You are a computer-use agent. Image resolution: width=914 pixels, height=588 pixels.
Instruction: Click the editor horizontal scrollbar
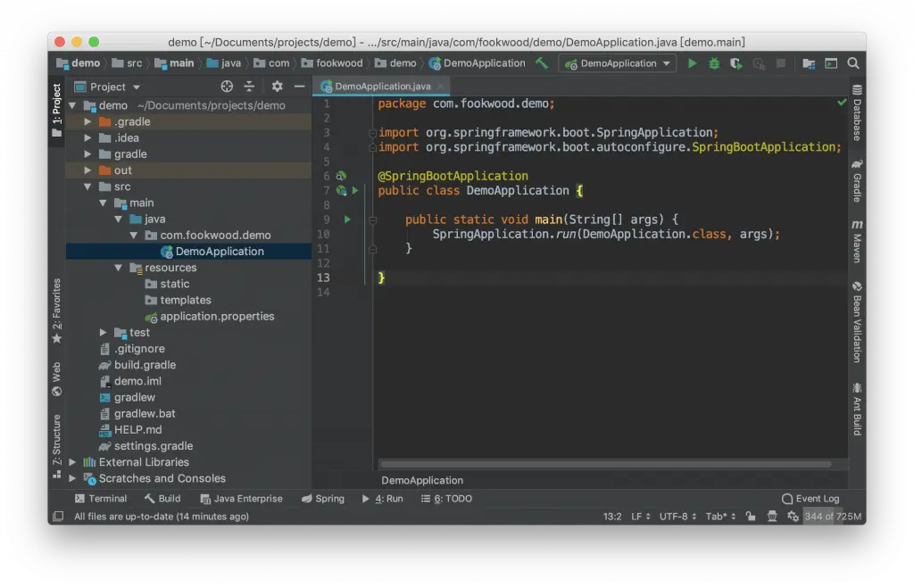605,464
